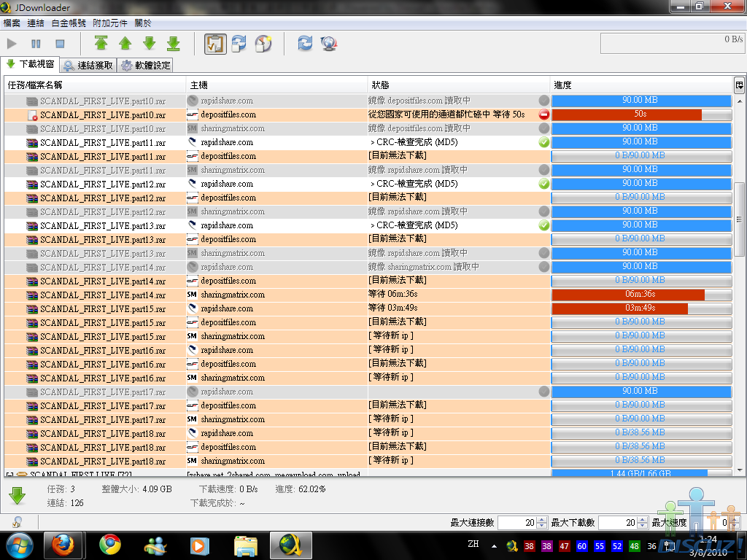Sort by 任務/檔案名稱 column header
Screen dimensions: 747x560
(95, 85)
